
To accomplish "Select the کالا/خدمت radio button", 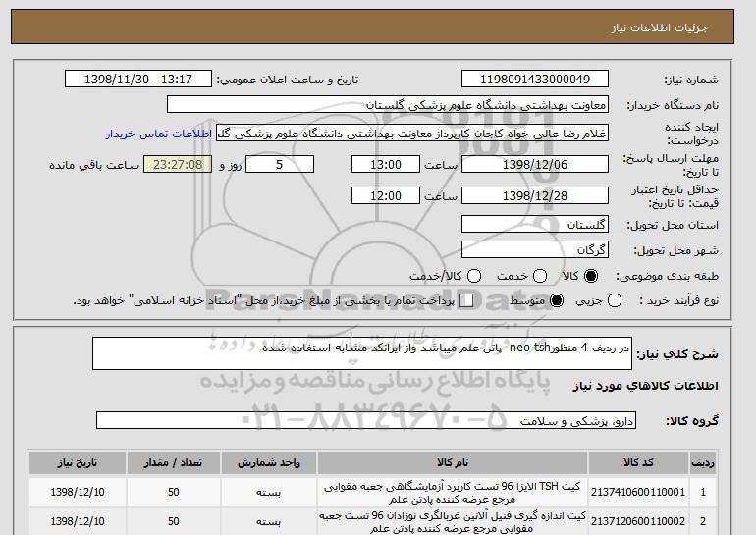I will (474, 276).
